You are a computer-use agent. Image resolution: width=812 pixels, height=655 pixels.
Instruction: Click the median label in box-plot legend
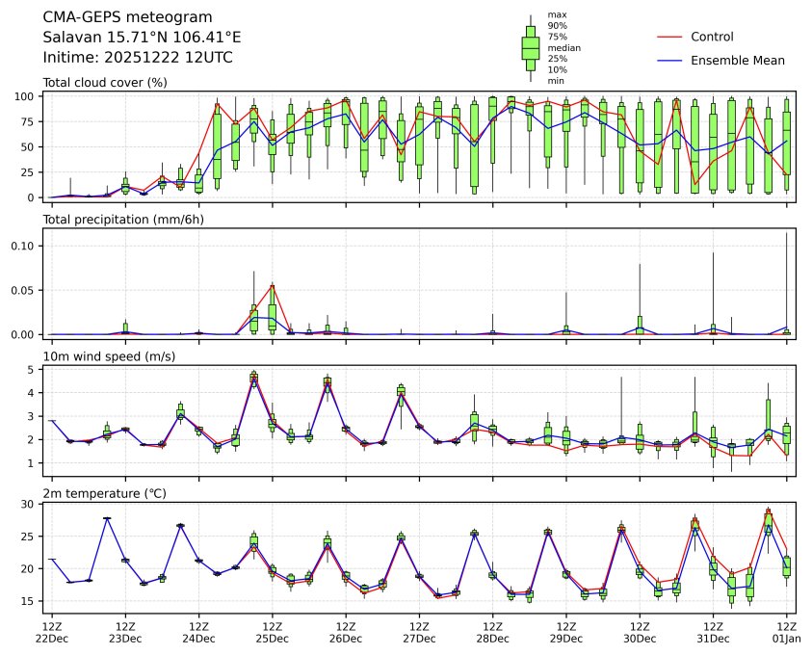(563, 47)
